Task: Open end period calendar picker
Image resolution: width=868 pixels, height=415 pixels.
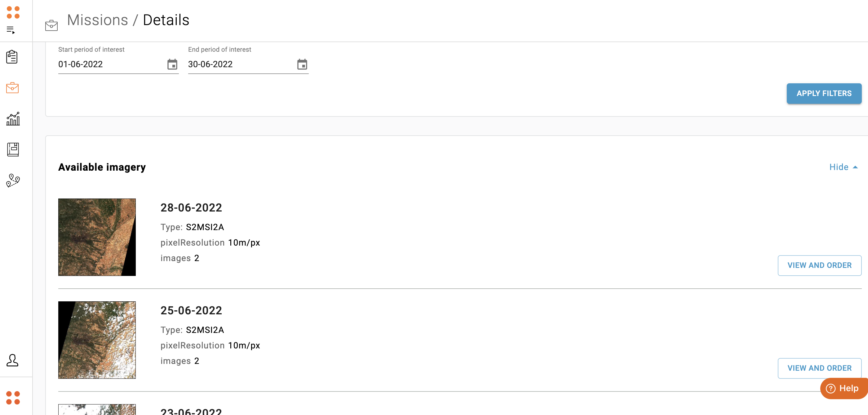Action: click(x=302, y=64)
